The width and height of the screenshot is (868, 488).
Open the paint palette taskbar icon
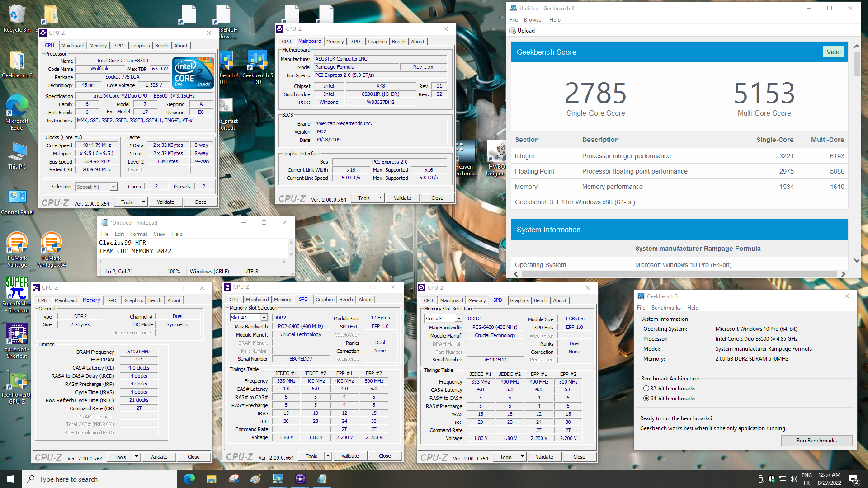pyautogui.click(x=255, y=479)
